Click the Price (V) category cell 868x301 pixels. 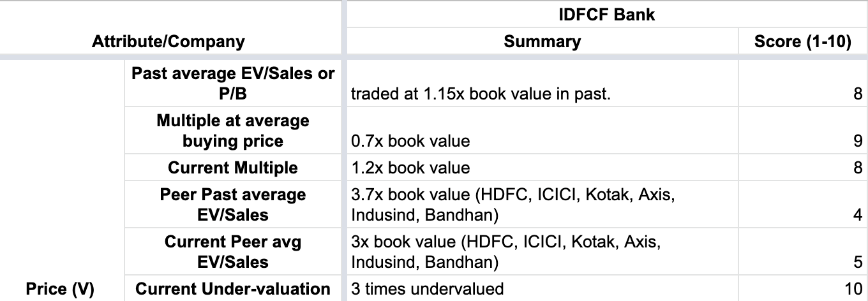point(60,289)
